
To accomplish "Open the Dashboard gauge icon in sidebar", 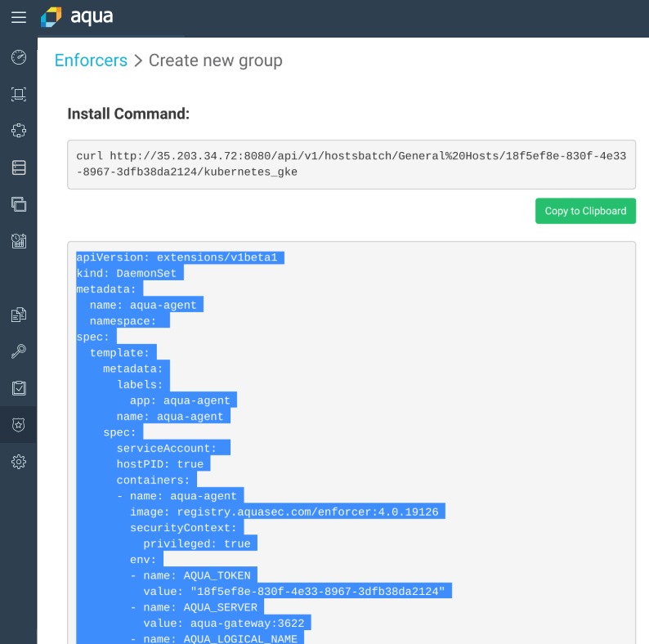I will coord(19,57).
